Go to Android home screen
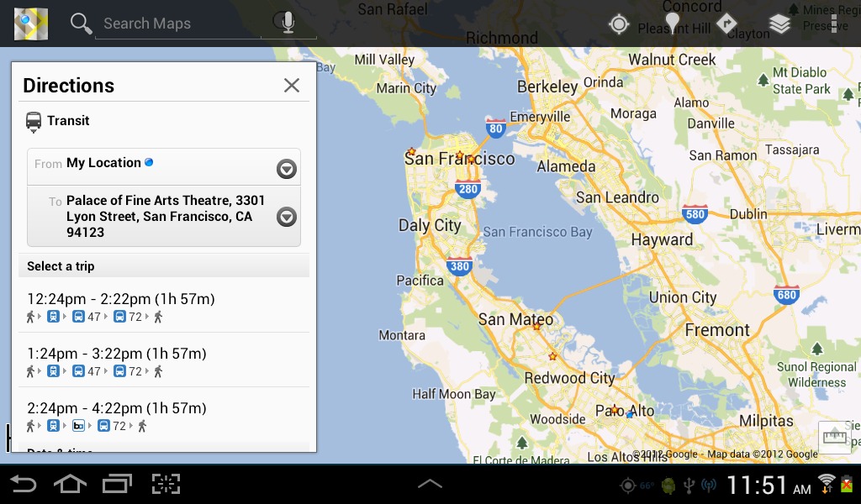861x504 pixels. coord(70,484)
